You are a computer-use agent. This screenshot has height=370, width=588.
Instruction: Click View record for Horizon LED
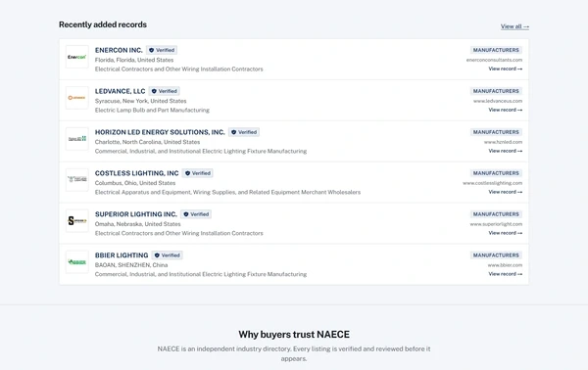[505, 151]
